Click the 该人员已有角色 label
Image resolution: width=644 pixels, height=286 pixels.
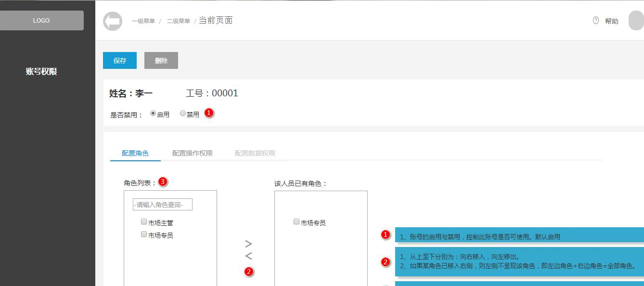coord(301,183)
